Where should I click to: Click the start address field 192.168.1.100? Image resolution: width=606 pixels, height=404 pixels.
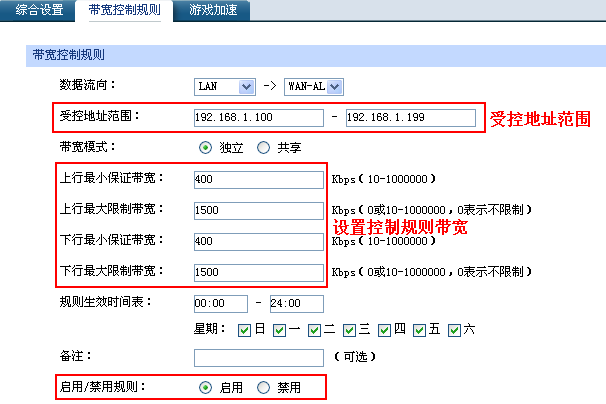click(259, 118)
